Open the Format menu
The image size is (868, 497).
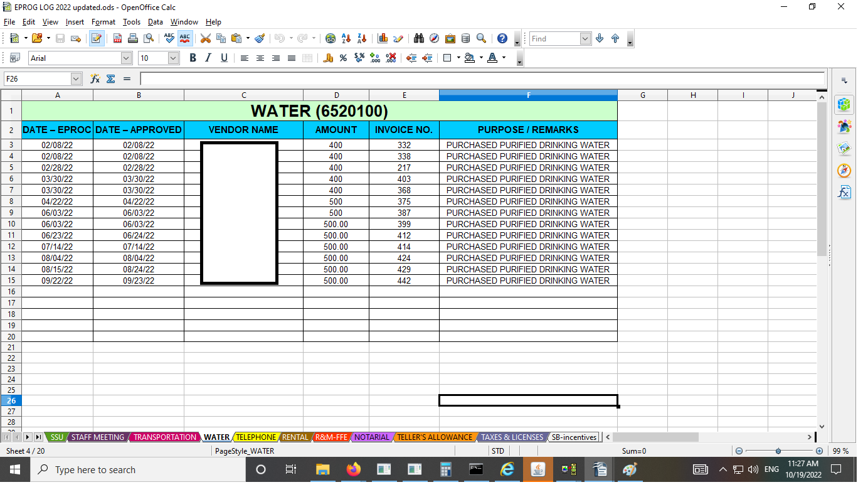[x=103, y=22]
